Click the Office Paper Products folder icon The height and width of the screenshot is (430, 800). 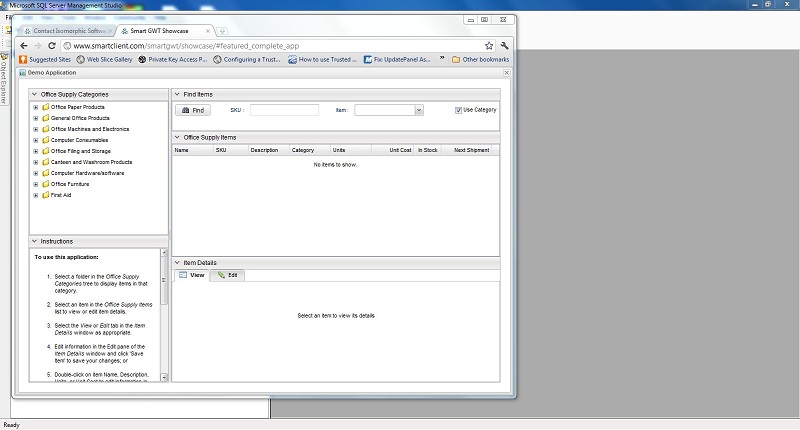coord(46,107)
